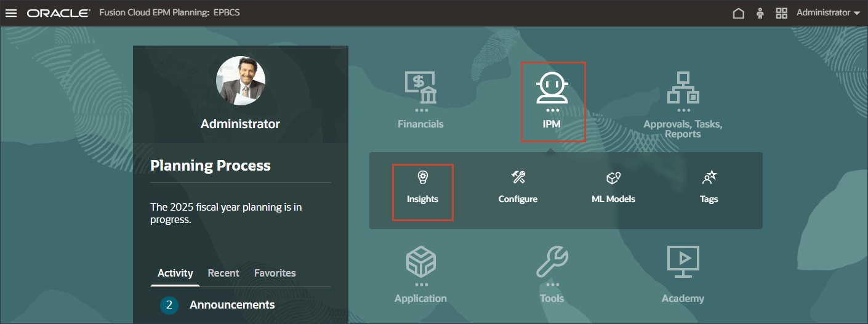Click the IPM label

(552, 124)
